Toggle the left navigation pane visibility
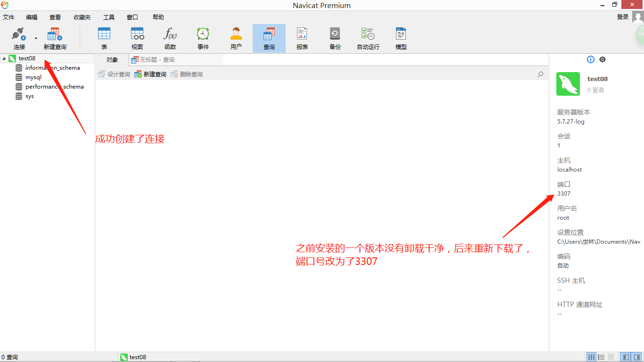The image size is (644, 362). tap(625, 357)
